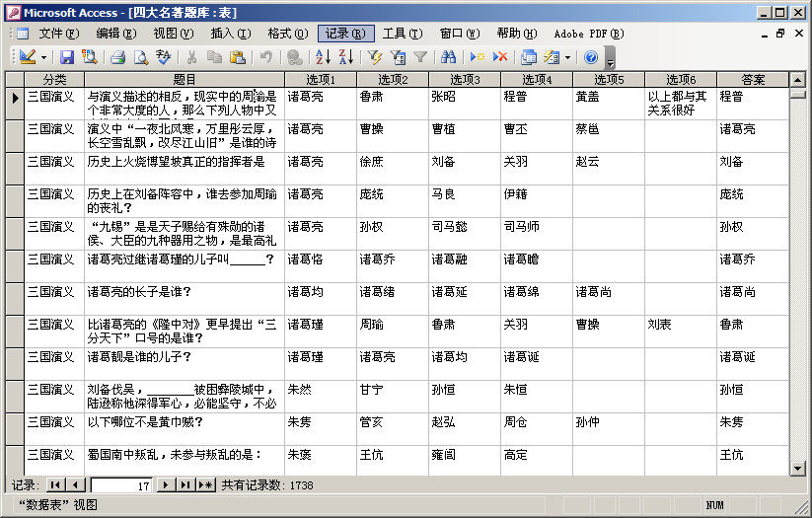Click the Print icon
This screenshot has height=518, width=812.
[x=118, y=56]
